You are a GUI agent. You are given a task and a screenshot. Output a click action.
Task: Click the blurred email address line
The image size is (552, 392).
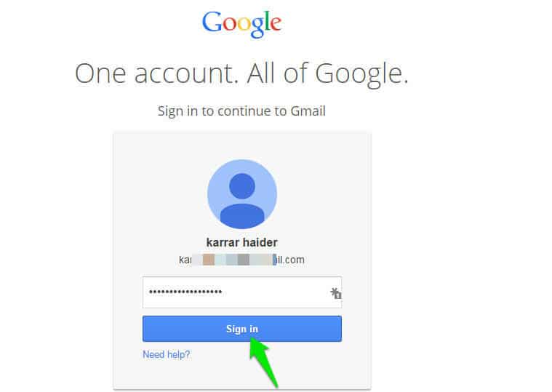[242, 260]
